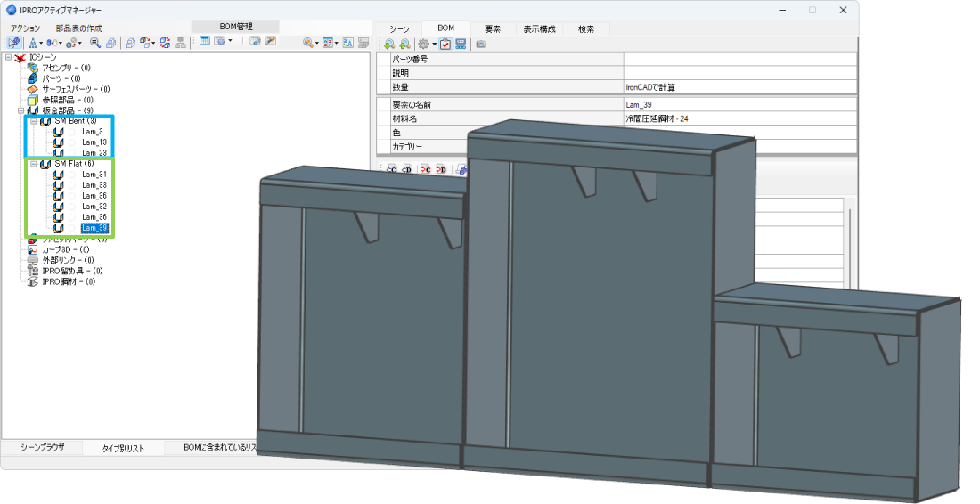Click the blue network layout icon
Image resolution: width=980 pixels, height=504 pixels.
point(461,45)
